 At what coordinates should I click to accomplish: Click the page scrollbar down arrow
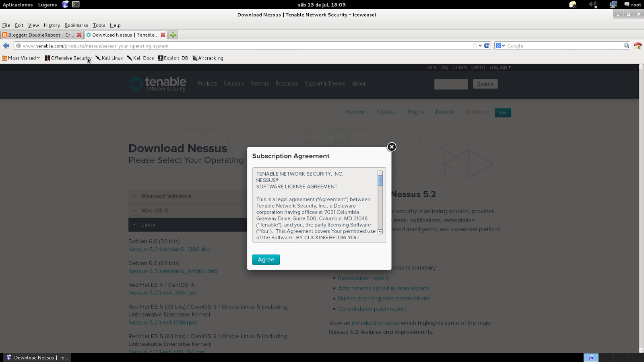coord(641,350)
